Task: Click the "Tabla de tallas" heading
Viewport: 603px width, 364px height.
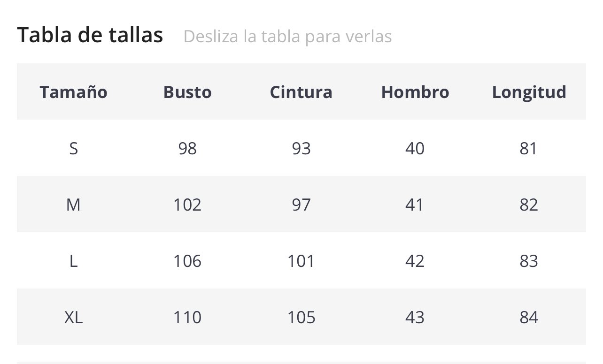Action: pyautogui.click(x=90, y=35)
